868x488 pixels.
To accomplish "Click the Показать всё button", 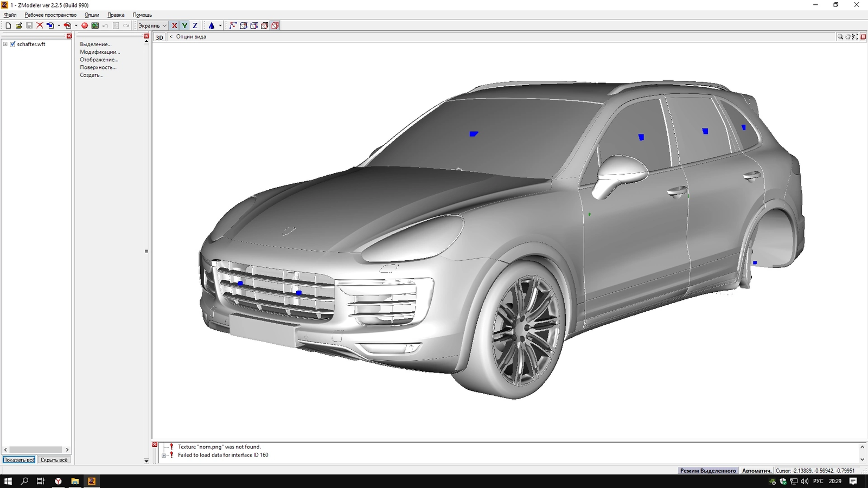I will [19, 460].
